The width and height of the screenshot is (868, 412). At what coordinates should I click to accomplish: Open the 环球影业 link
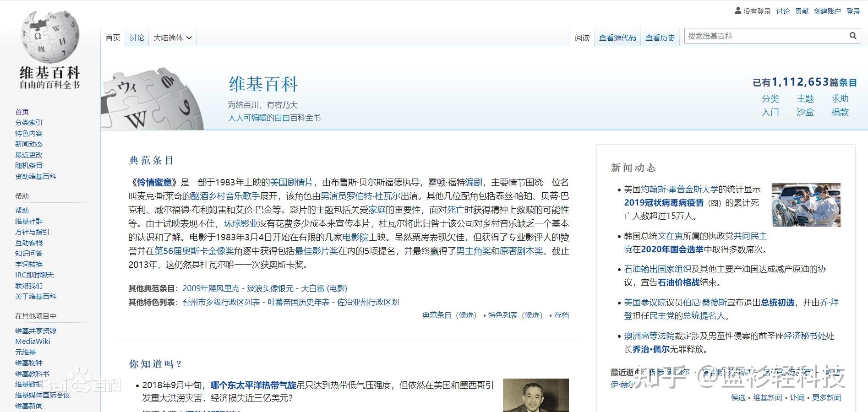pos(240,223)
